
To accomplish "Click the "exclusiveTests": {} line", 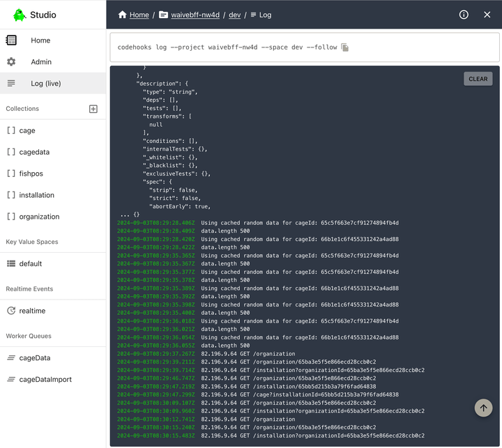I will (176, 173).
